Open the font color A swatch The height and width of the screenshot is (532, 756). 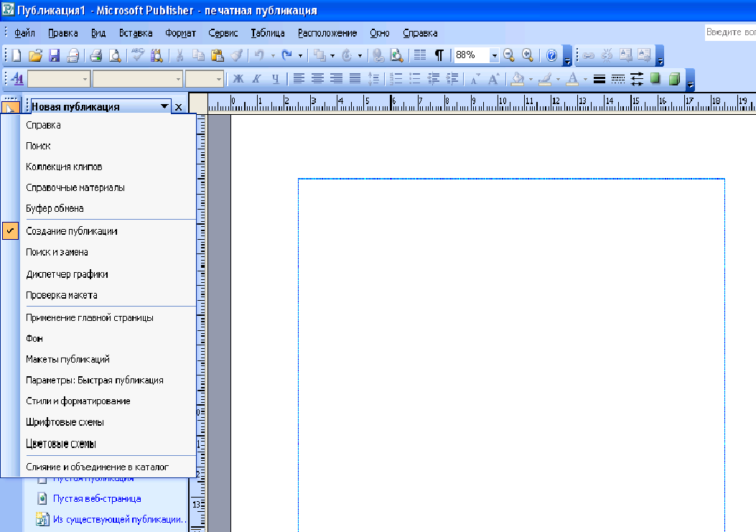coord(572,79)
